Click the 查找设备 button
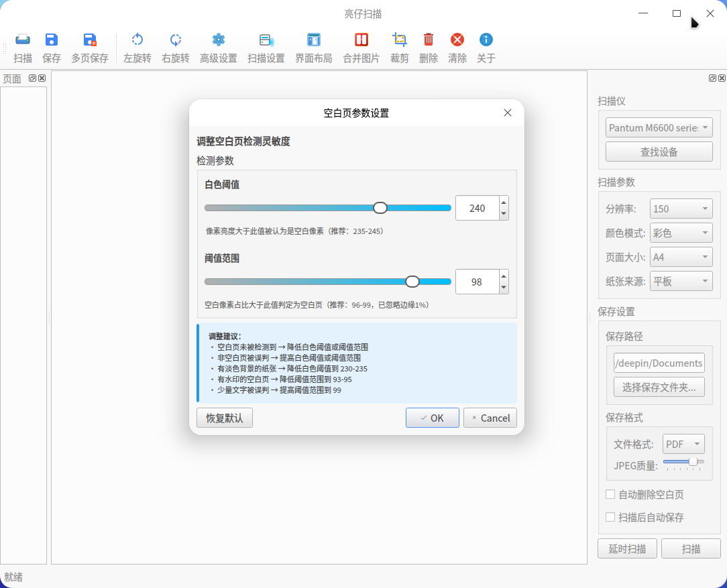 pyautogui.click(x=659, y=152)
